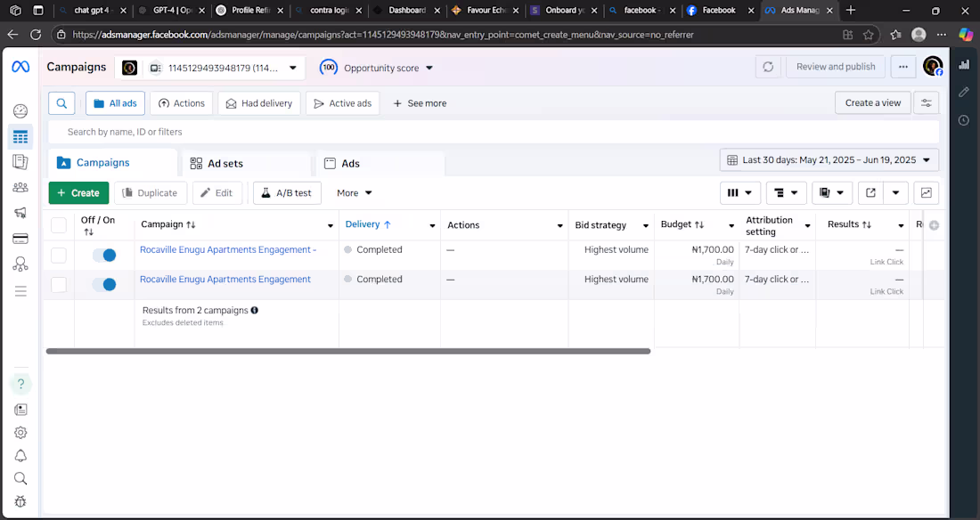Click info icon beside Results from 2 campaigns
The width and height of the screenshot is (980, 520).
[x=255, y=310]
